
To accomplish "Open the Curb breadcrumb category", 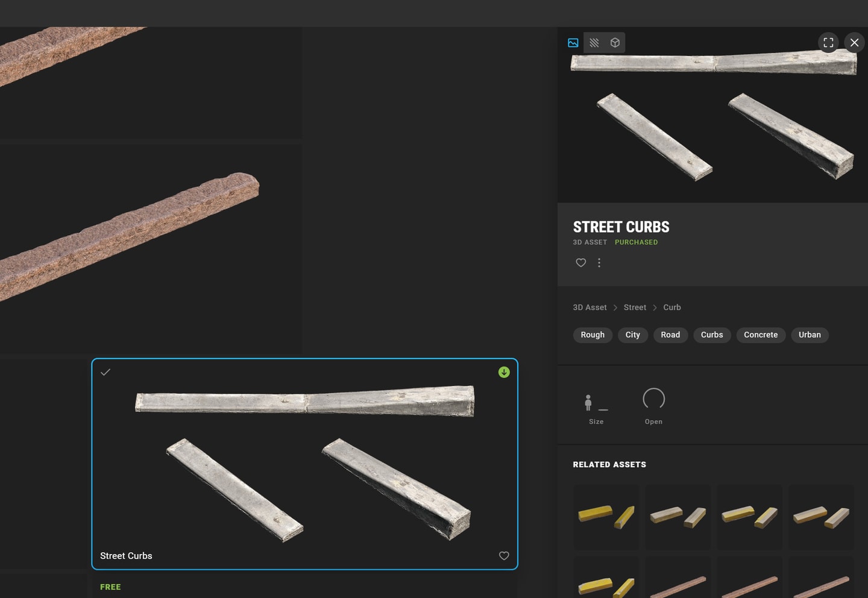I will 672,307.
